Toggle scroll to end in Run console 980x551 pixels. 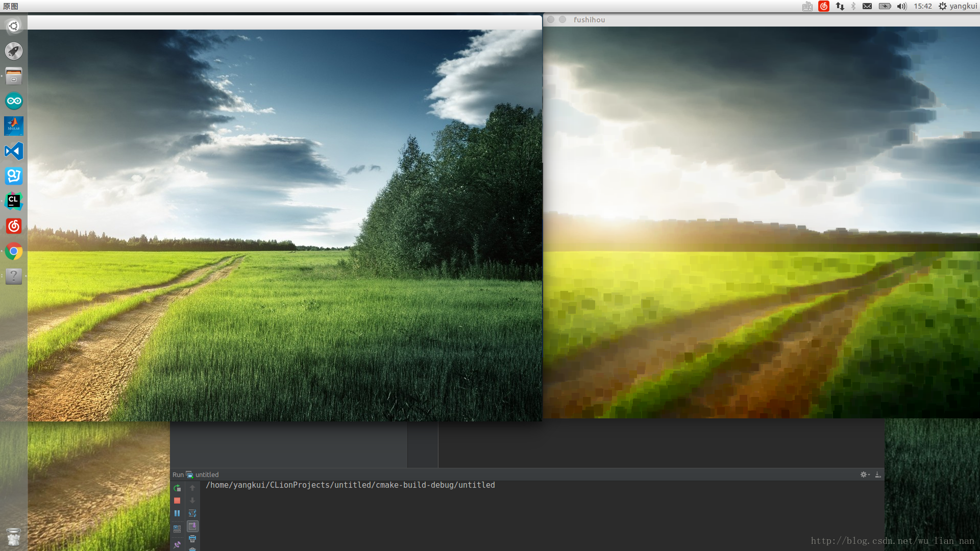pyautogui.click(x=192, y=526)
